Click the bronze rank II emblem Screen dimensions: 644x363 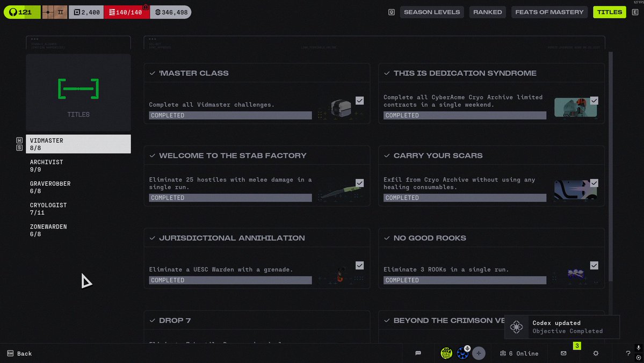pos(55,12)
